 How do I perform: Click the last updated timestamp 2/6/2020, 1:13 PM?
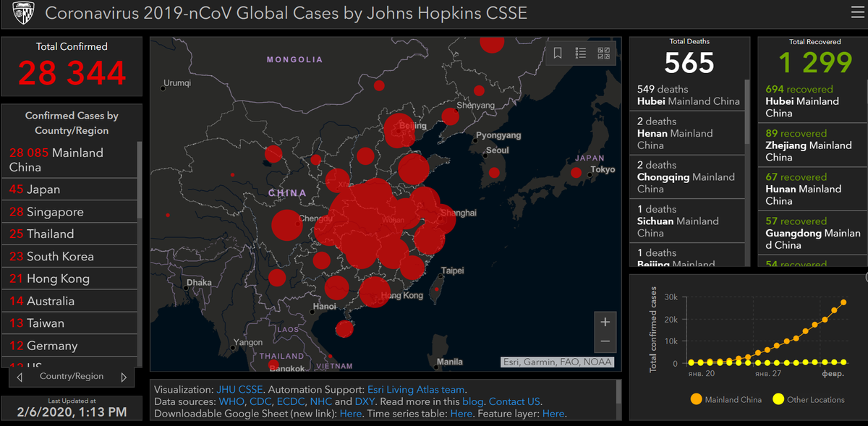pos(72,412)
